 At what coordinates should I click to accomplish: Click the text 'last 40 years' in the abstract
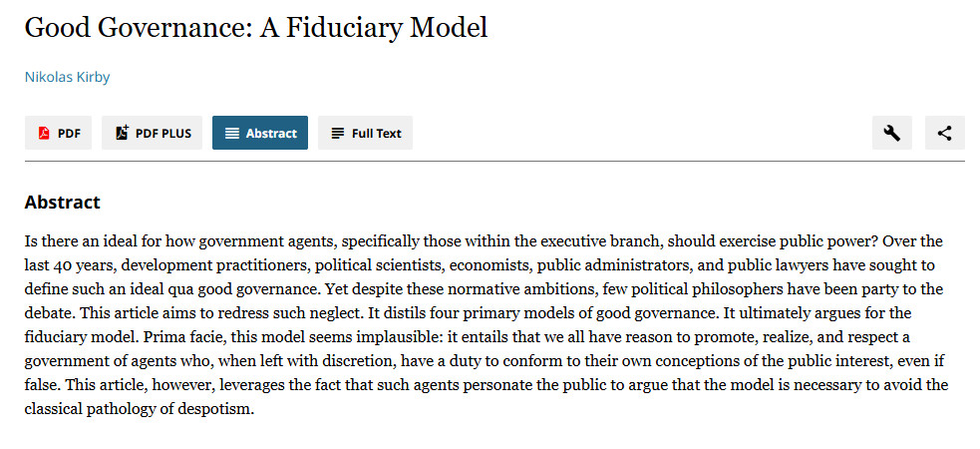[x=69, y=265]
